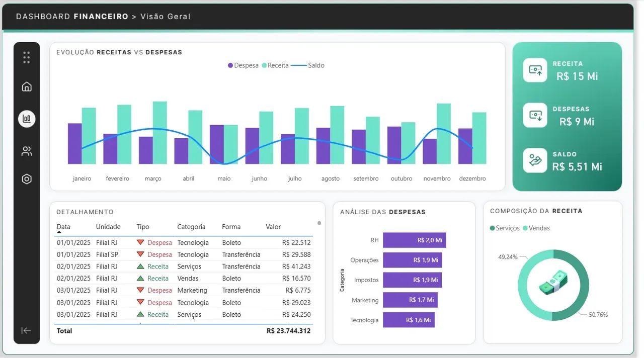This screenshot has height=358, width=644.
Task: Click the Serviços legend marker
Action: click(493, 228)
